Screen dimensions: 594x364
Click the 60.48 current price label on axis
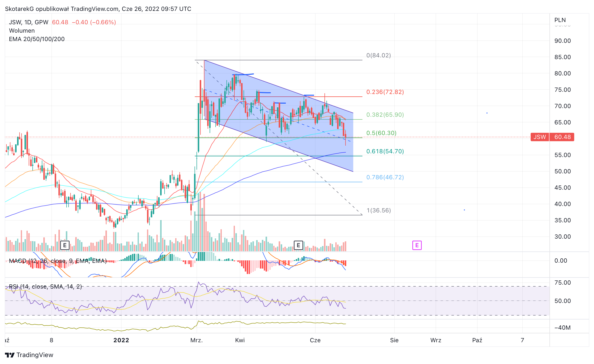pos(562,137)
